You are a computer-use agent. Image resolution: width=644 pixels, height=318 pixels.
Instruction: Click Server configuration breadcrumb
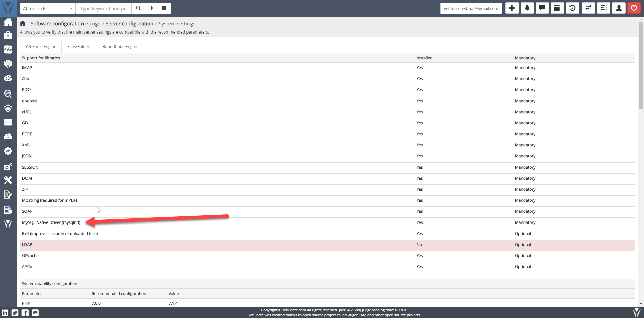129,24
